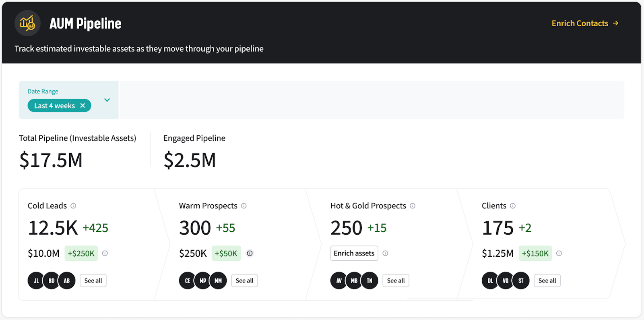The width and height of the screenshot is (644, 320).
Task: Open the JL avatar in Cold Leads
Action: (x=36, y=281)
